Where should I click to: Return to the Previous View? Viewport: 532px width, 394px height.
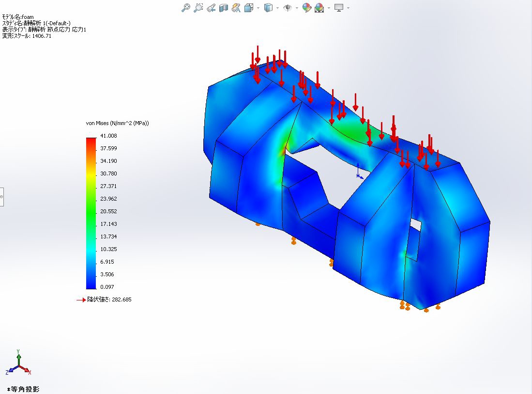[x=211, y=8]
